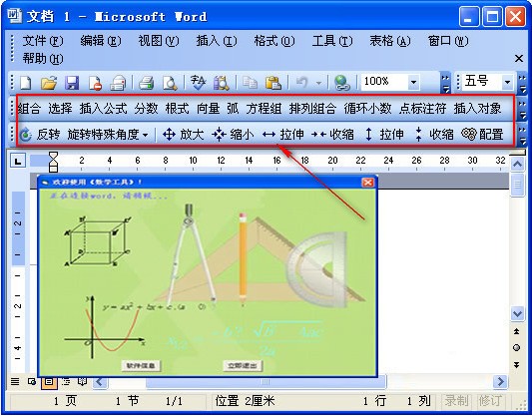This screenshot has height=416, width=532.
Task: Expand transform toolbar overflow chevron
Action: tap(522, 135)
